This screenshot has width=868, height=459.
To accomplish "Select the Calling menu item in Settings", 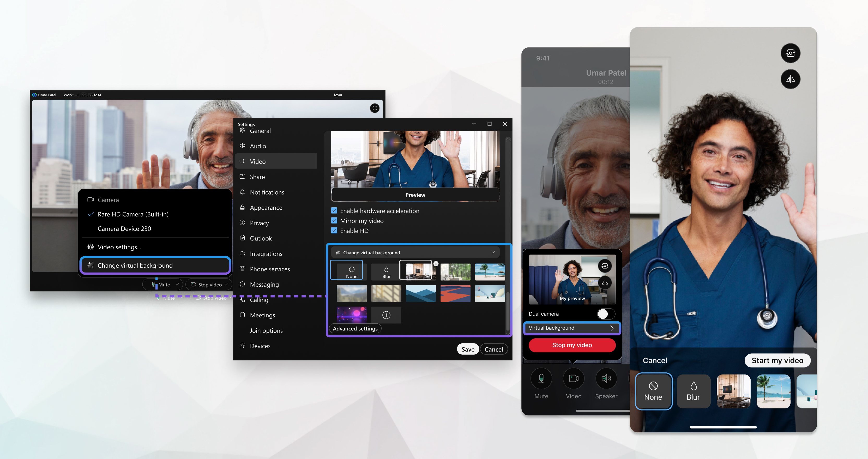I will coord(259,299).
